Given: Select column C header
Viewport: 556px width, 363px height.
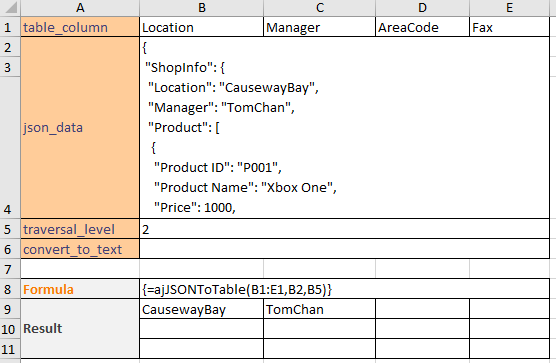Looking at the screenshot, I should click(319, 8).
